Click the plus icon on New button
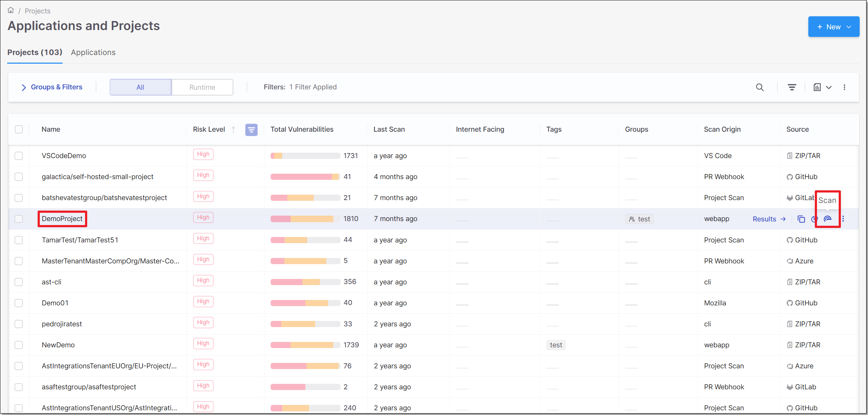868x415 pixels. click(x=820, y=27)
